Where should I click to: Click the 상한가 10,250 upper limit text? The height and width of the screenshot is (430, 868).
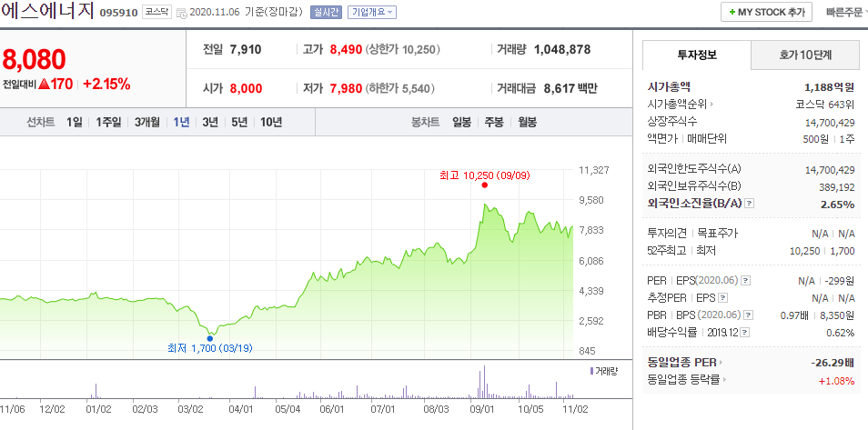pos(403,50)
